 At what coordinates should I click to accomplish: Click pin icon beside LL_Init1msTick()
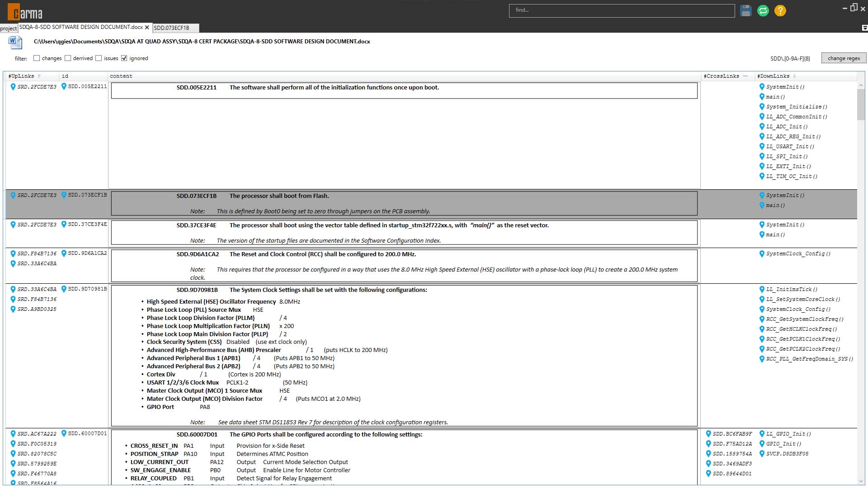coord(762,289)
